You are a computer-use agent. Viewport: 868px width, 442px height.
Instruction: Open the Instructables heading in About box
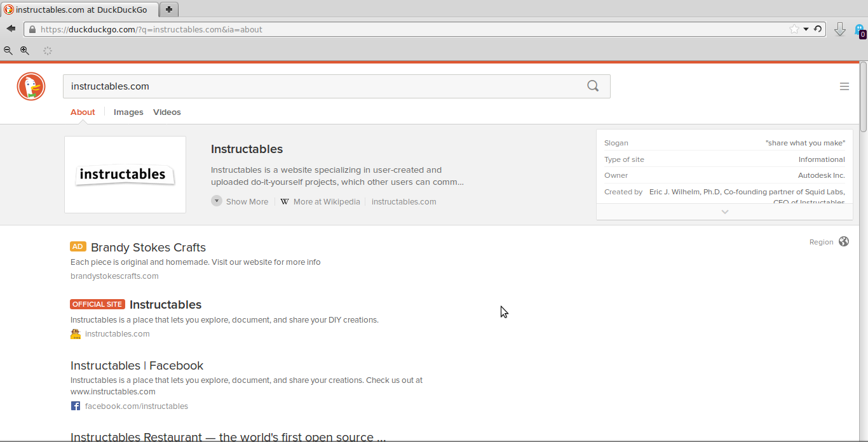(247, 149)
